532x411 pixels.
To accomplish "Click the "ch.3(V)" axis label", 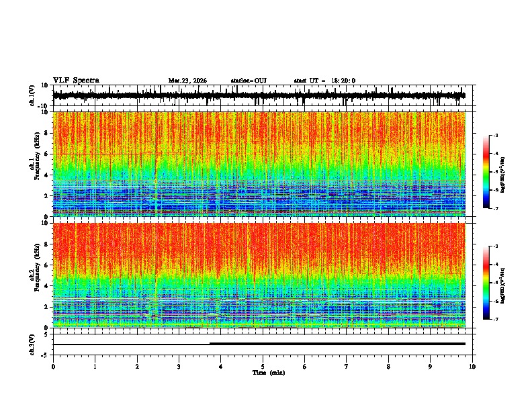I will (32, 345).
